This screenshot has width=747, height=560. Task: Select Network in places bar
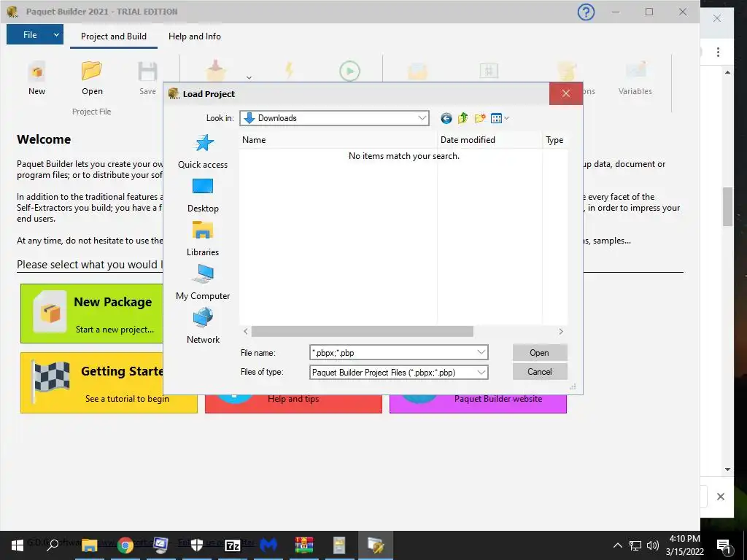203,326
